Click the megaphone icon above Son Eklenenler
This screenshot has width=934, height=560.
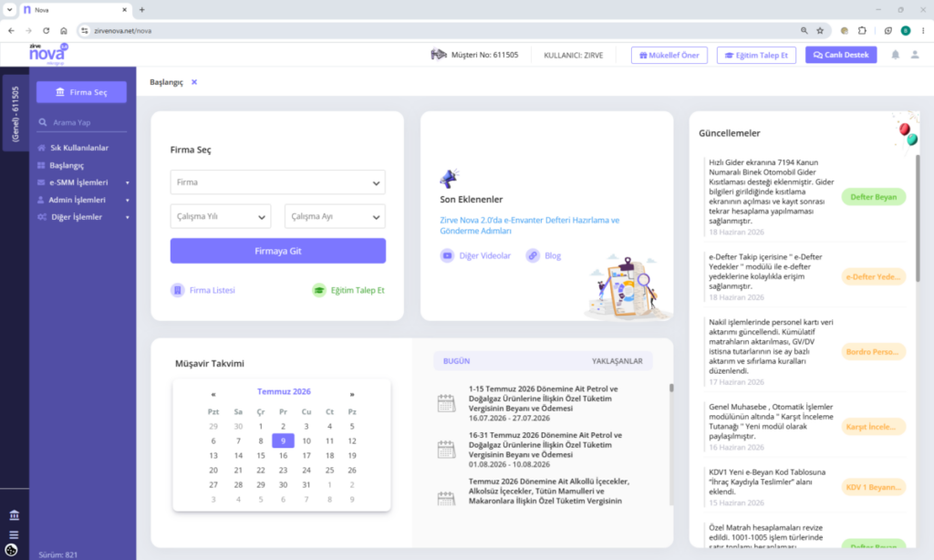449,178
